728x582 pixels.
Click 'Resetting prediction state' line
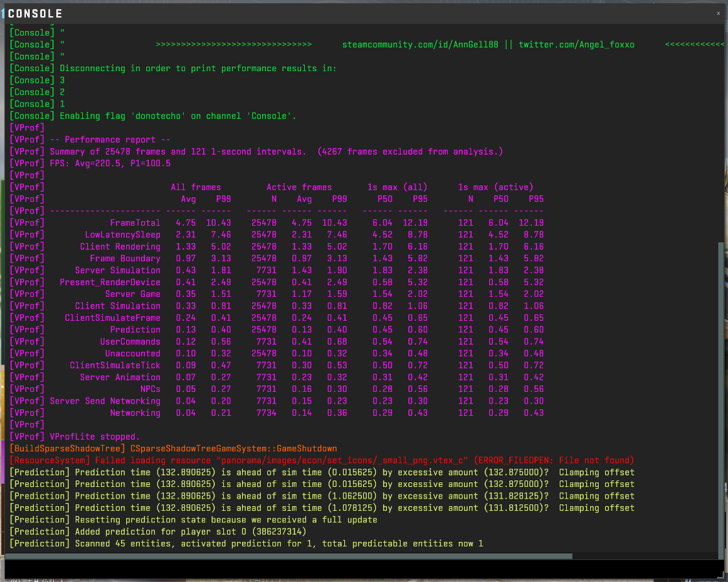193,520
